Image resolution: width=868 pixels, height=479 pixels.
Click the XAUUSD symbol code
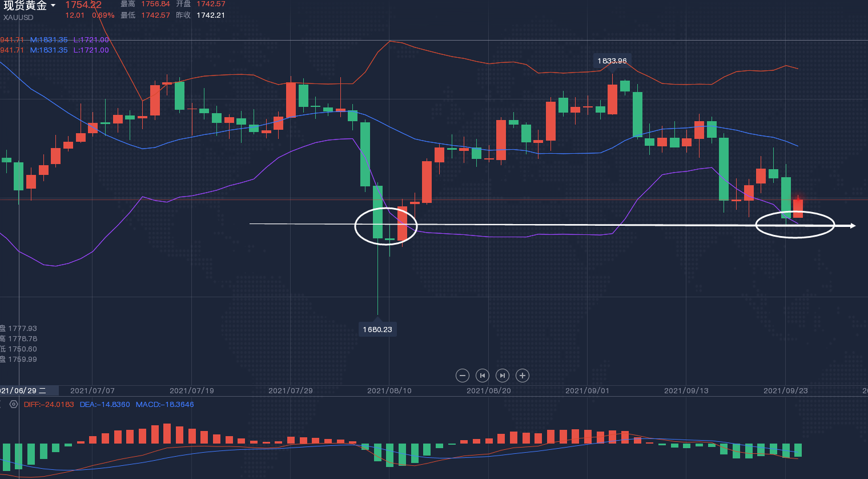(18, 18)
